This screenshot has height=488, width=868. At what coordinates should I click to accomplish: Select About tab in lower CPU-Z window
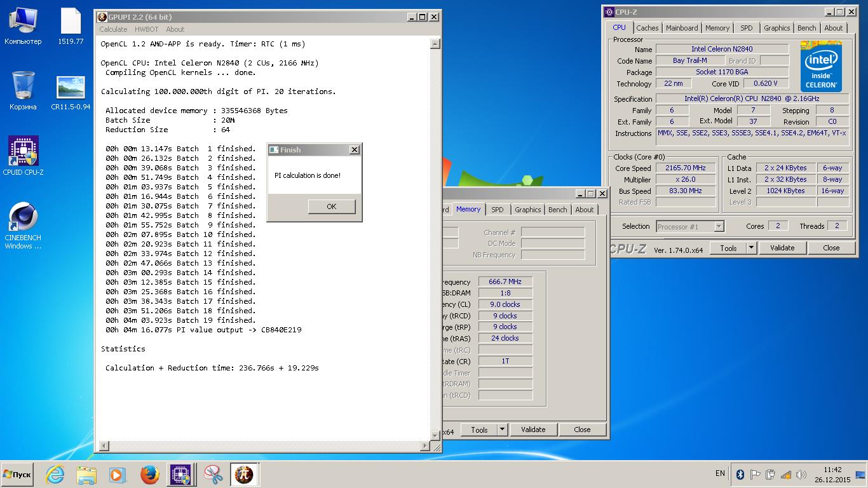585,210
